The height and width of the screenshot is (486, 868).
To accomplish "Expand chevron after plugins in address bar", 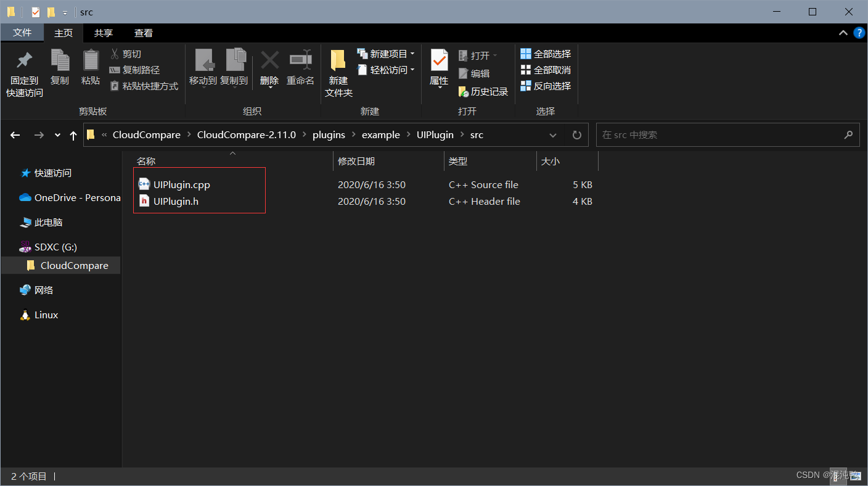I will (x=353, y=135).
